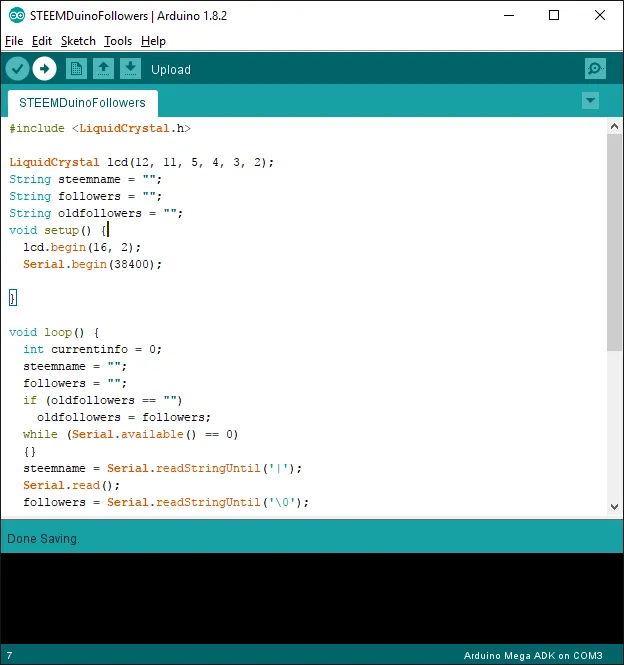Click the 'oldfollowers = followers;' line

tap(124, 417)
